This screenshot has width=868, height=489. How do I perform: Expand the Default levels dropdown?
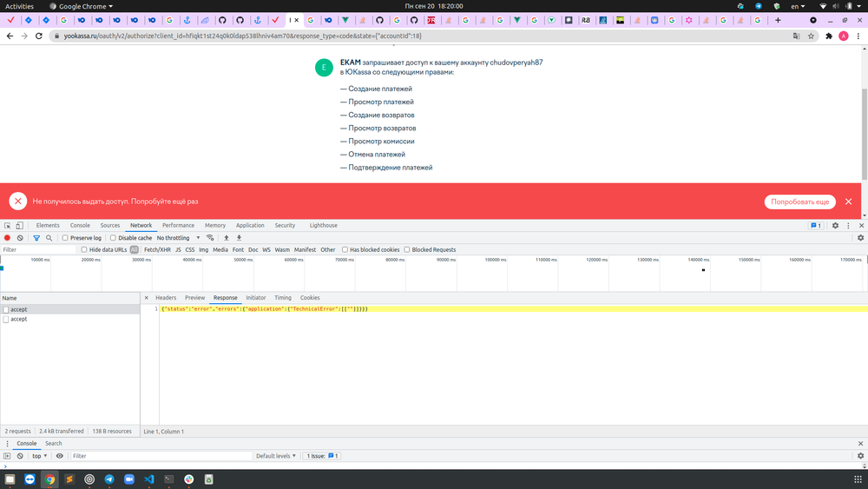pos(276,456)
